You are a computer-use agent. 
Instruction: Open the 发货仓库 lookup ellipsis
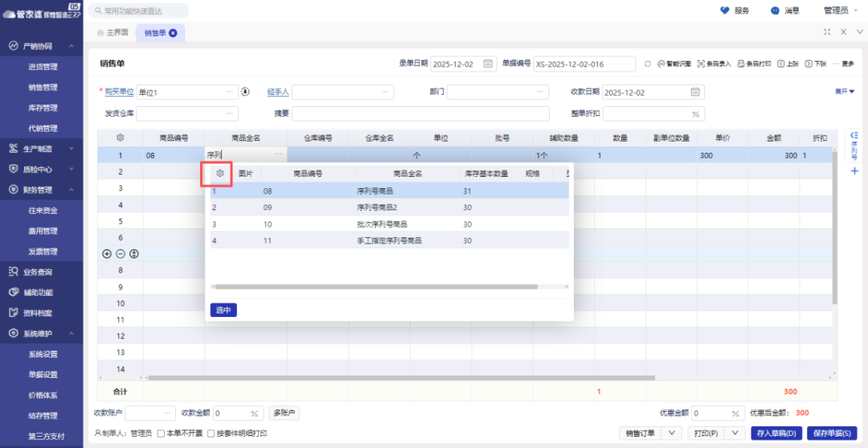tap(230, 113)
